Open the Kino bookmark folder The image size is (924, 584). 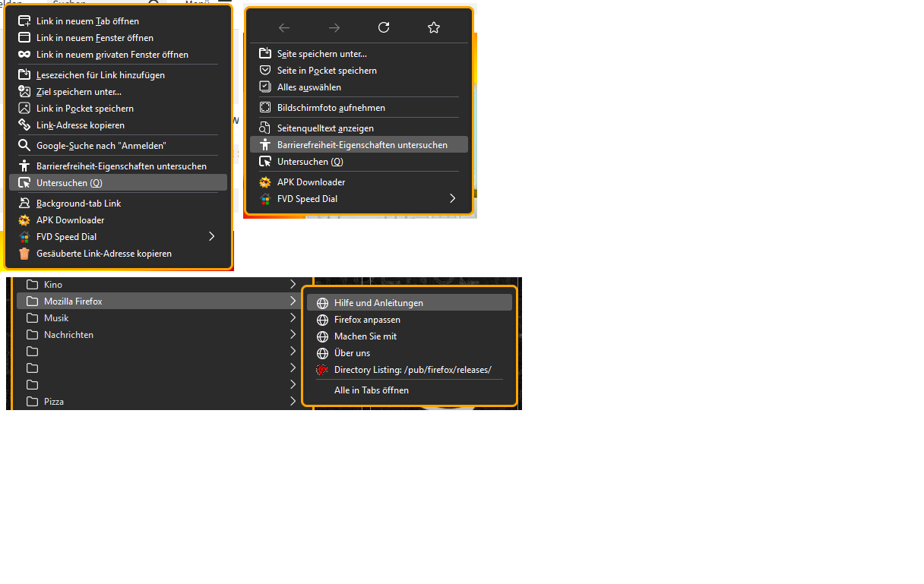[x=160, y=285]
